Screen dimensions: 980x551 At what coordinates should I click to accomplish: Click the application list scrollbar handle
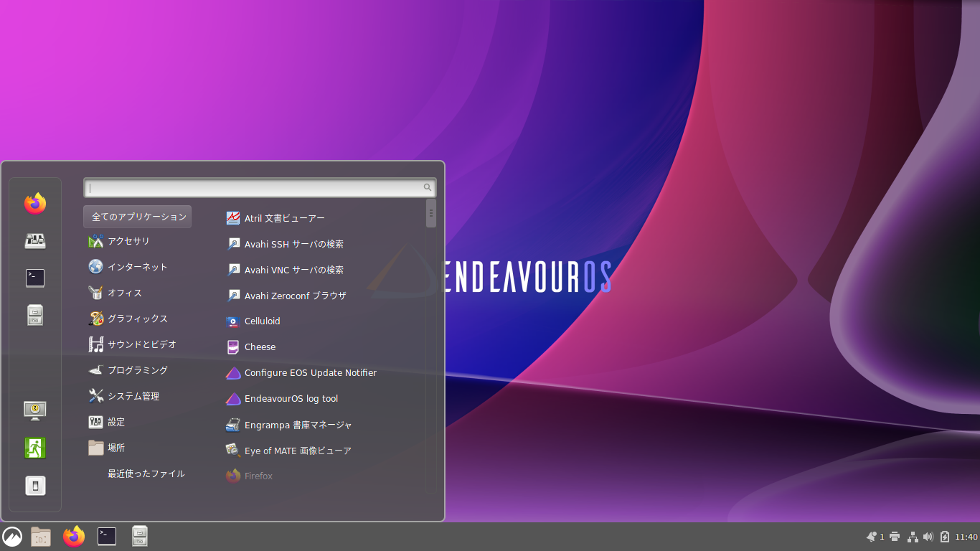pyautogui.click(x=431, y=213)
